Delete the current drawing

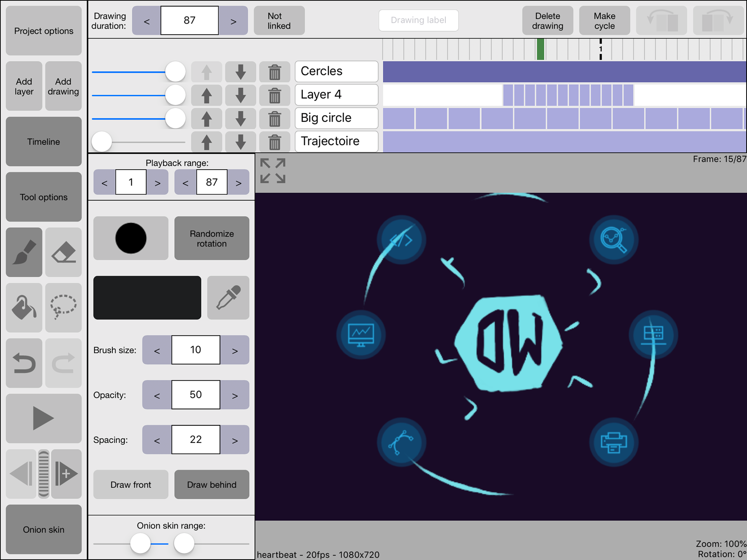[x=547, y=21]
